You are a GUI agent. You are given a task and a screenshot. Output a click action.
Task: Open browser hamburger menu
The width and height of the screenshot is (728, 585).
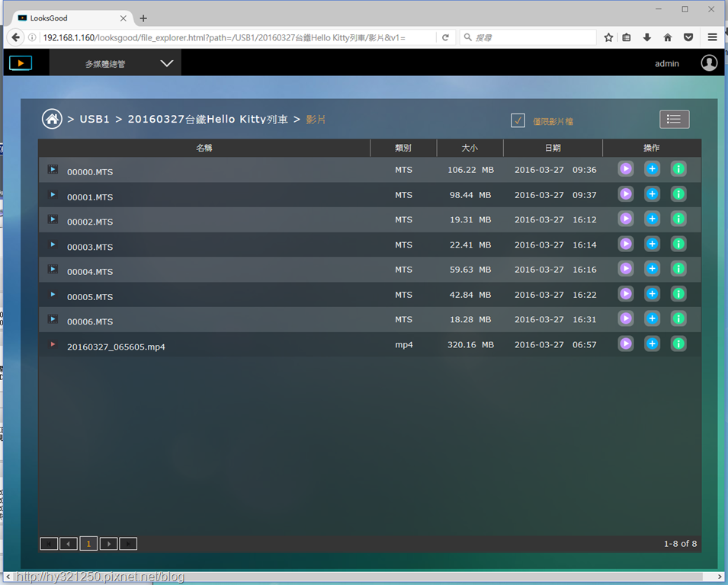pyautogui.click(x=712, y=37)
